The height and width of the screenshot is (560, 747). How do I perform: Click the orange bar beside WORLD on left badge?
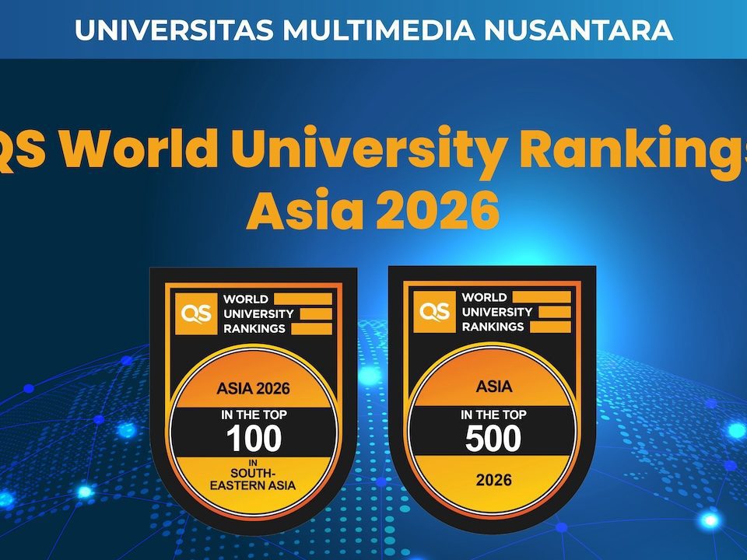(303, 299)
